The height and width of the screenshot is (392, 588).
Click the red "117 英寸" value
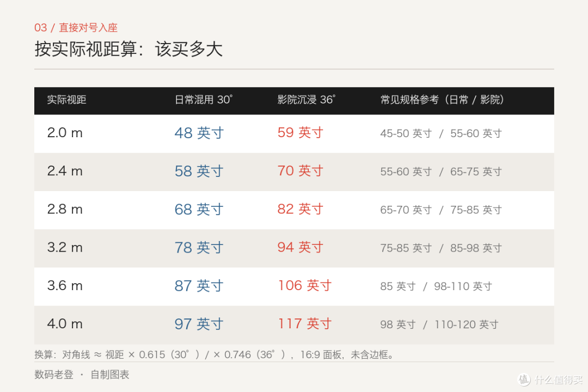click(x=305, y=324)
